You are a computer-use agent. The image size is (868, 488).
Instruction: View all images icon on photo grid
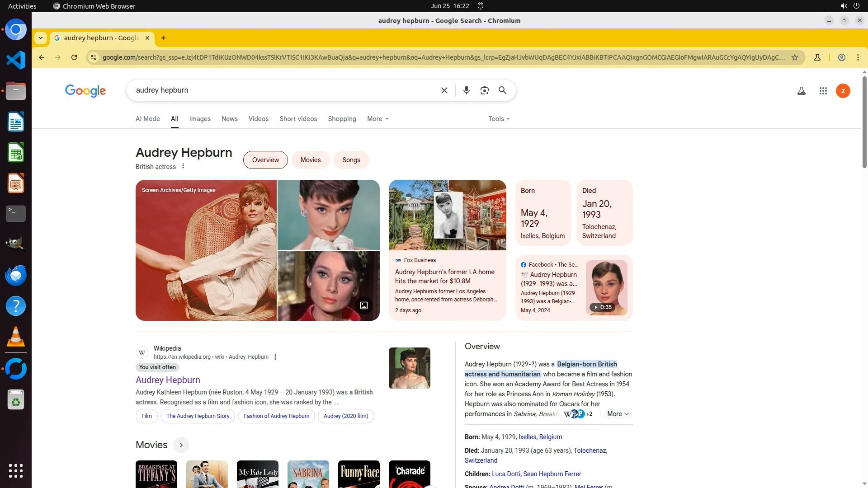(x=364, y=305)
